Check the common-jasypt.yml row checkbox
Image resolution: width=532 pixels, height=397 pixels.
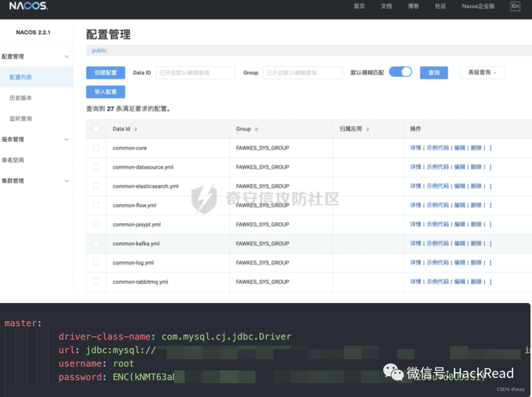(96, 224)
